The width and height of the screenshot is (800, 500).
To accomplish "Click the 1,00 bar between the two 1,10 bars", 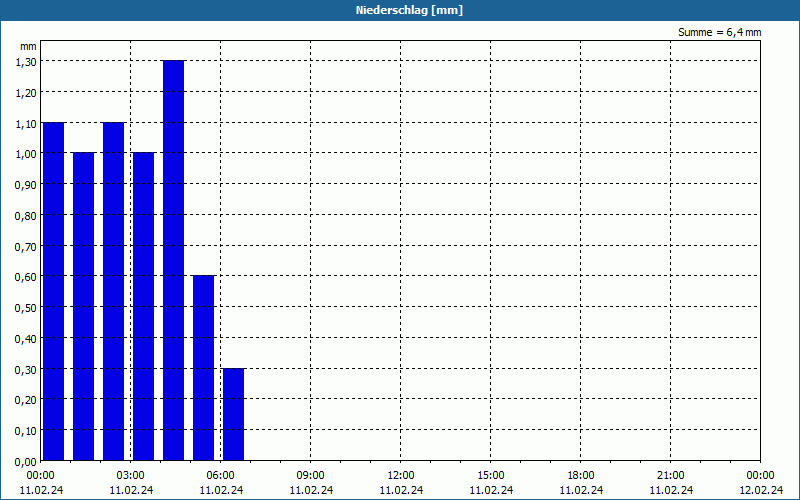I will tap(84, 306).
